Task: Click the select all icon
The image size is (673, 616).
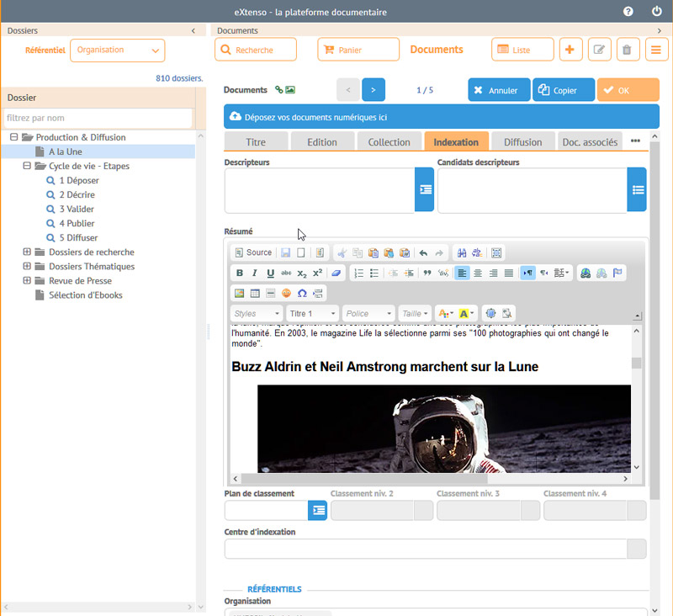Action: pos(496,252)
